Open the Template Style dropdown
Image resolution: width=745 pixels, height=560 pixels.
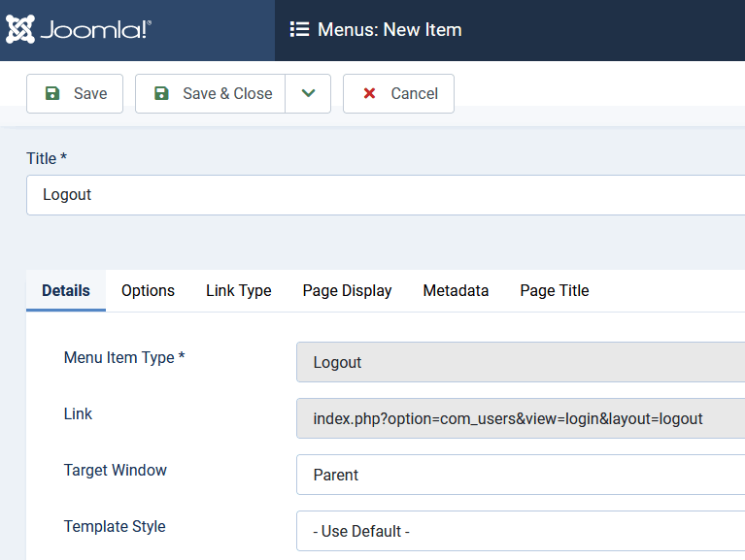point(521,531)
